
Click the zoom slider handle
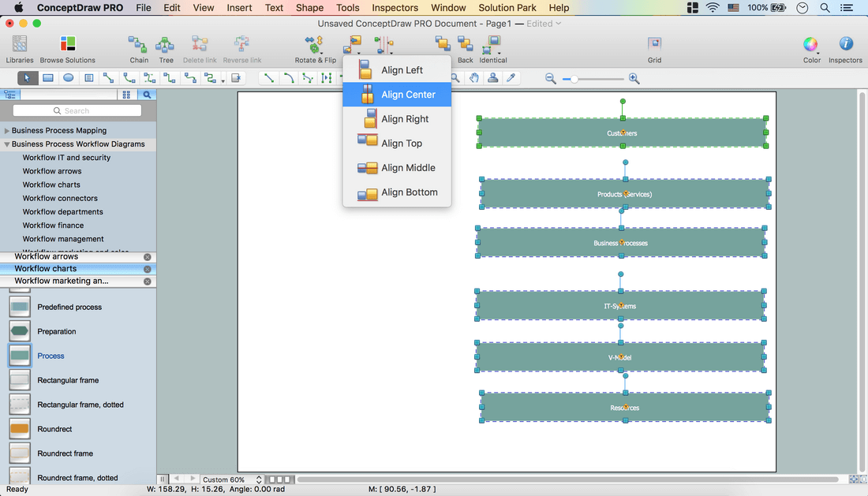click(x=574, y=79)
